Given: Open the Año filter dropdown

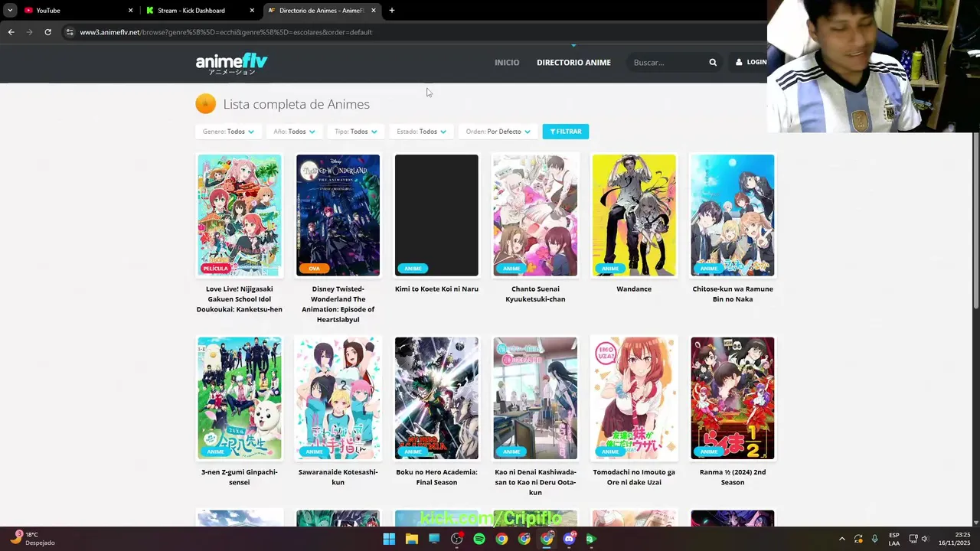Looking at the screenshot, I should (x=294, y=132).
